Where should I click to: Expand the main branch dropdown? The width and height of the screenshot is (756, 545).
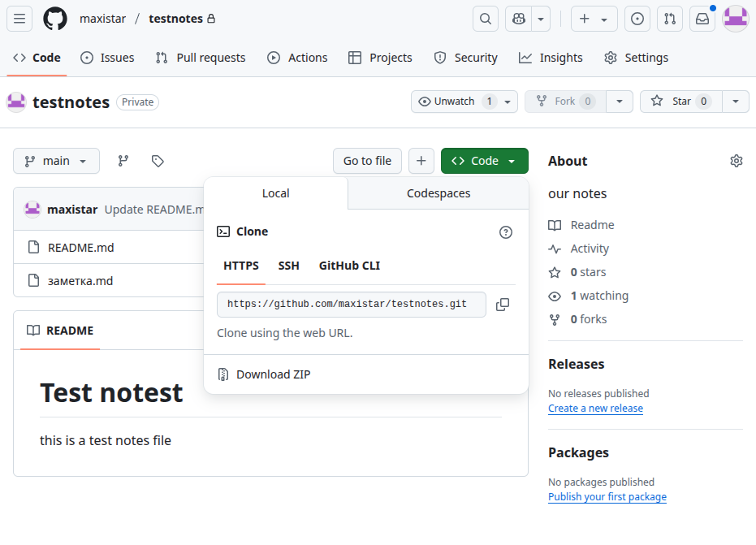pyautogui.click(x=56, y=161)
